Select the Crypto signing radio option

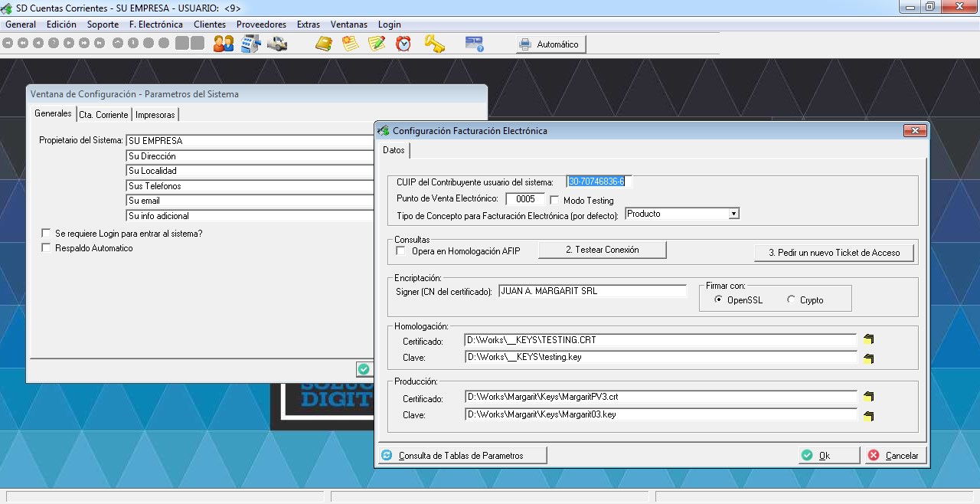point(792,300)
